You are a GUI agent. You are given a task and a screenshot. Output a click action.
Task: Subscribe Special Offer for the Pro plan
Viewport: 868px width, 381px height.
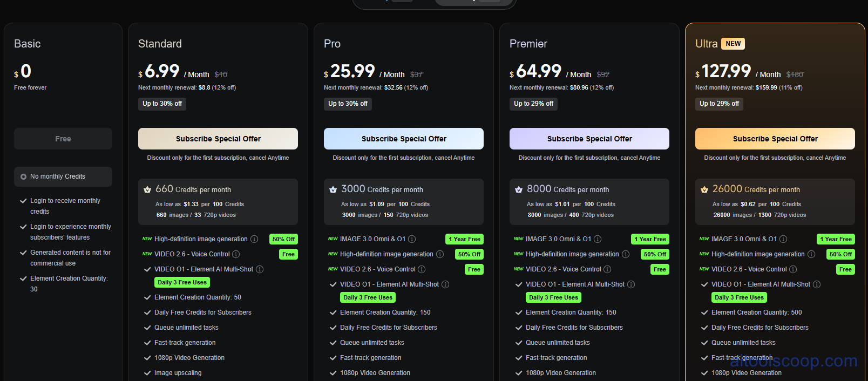[403, 139]
